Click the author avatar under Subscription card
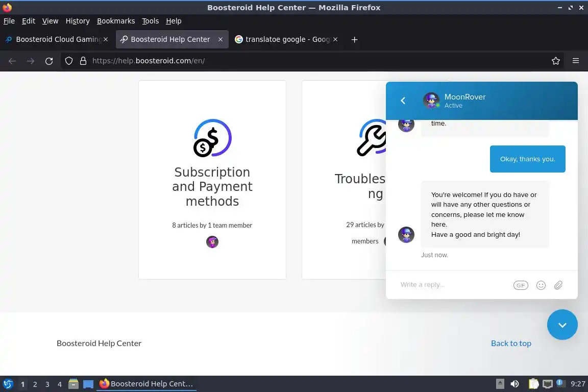The height and width of the screenshot is (392, 588). coord(212,242)
